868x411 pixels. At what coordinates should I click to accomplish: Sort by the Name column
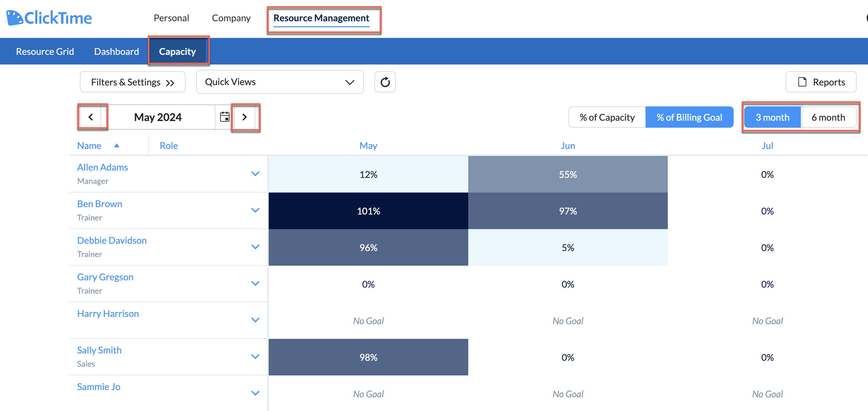[89, 146]
